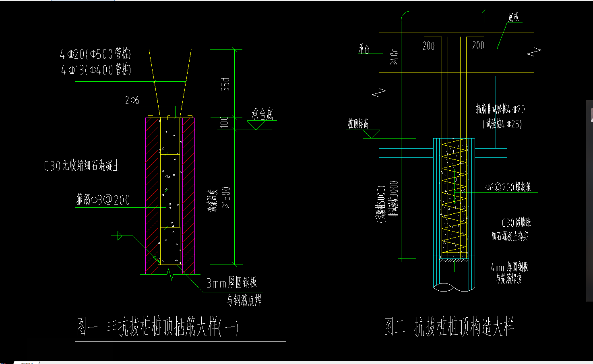This screenshot has width=593, height=364.
Task: Click the left 200 dimension in figure two
Action: click(429, 46)
